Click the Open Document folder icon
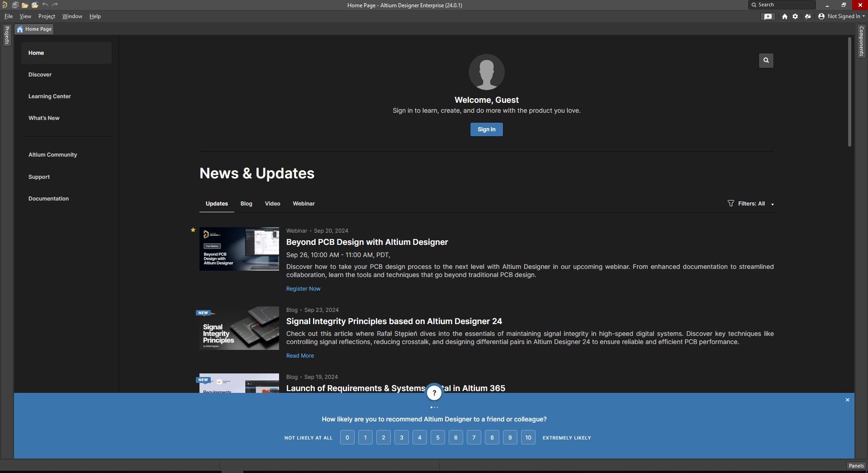 point(25,5)
